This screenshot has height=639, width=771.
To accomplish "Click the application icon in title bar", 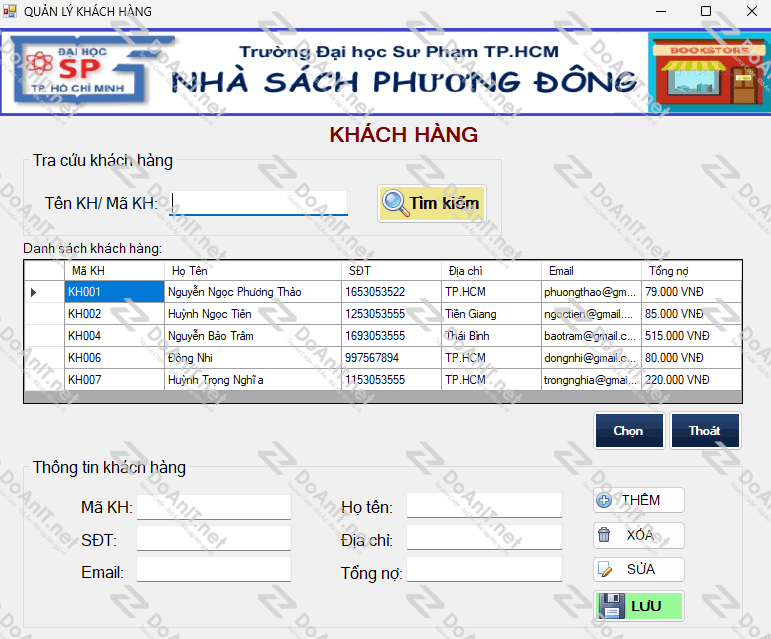I will (9, 11).
